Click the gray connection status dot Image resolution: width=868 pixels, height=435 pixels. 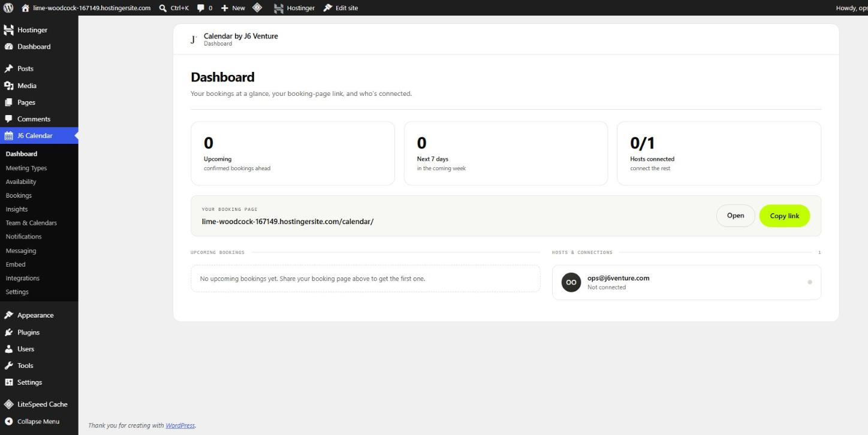810,282
